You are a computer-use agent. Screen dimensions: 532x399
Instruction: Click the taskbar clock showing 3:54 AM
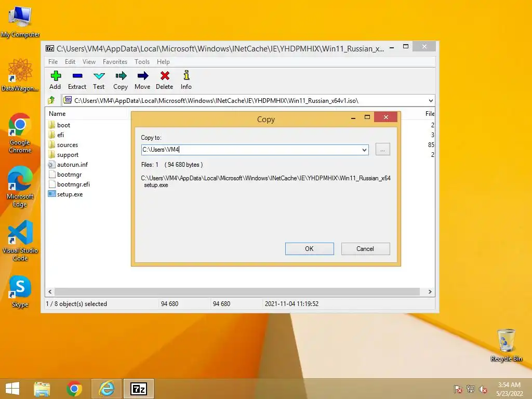[x=509, y=389]
